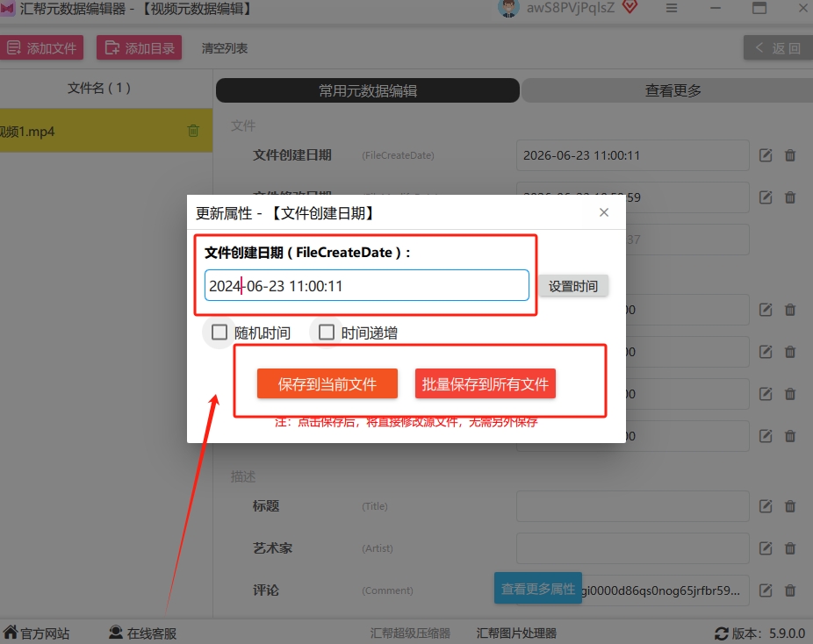Click the 添加目录 button

pos(139,48)
